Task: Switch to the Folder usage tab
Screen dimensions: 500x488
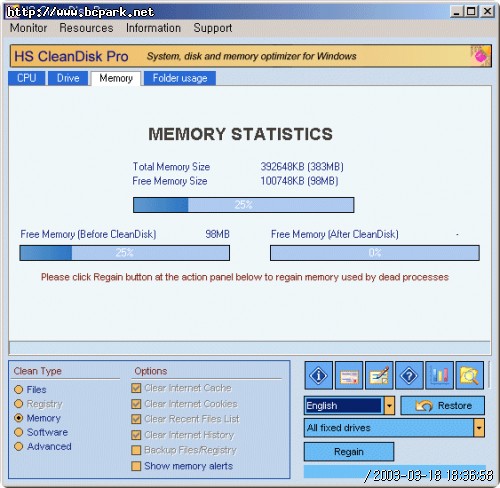Action: 180,78
